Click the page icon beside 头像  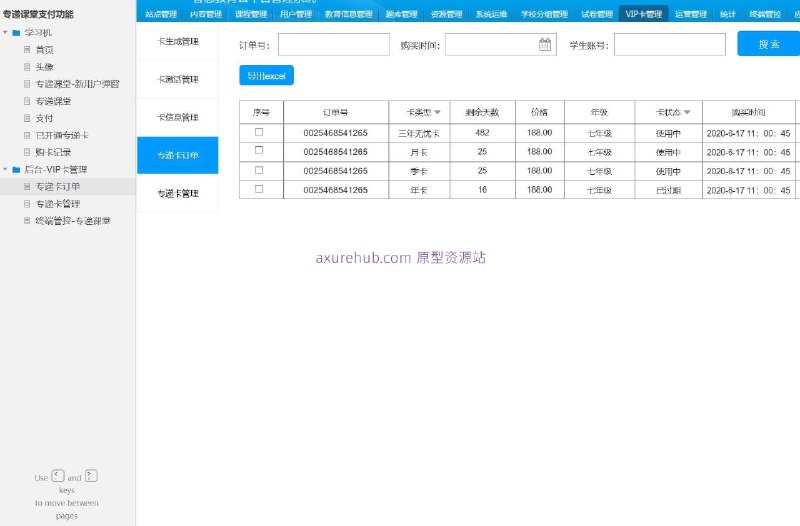(x=27, y=67)
